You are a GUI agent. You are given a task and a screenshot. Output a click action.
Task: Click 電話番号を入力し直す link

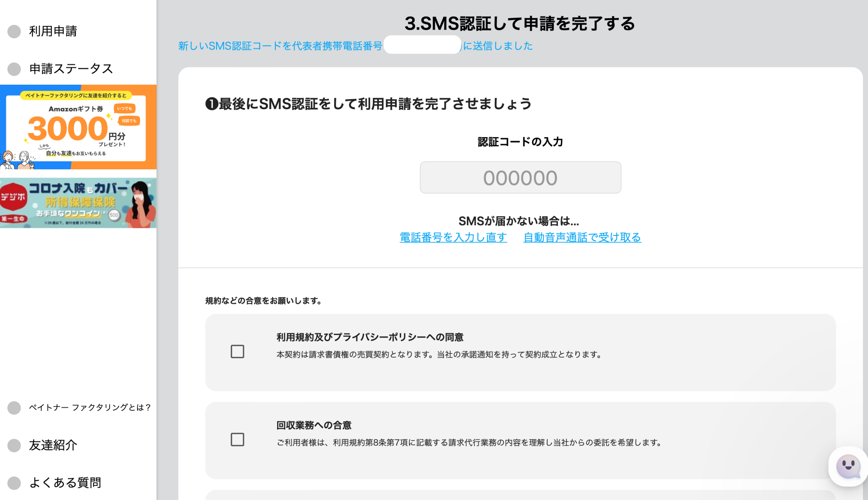click(x=454, y=238)
